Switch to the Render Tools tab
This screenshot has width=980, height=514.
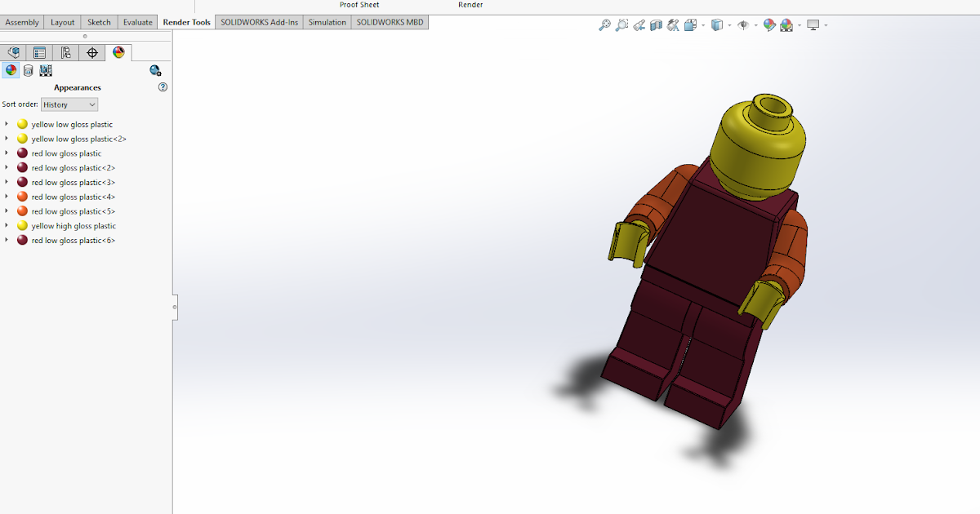[x=186, y=22]
